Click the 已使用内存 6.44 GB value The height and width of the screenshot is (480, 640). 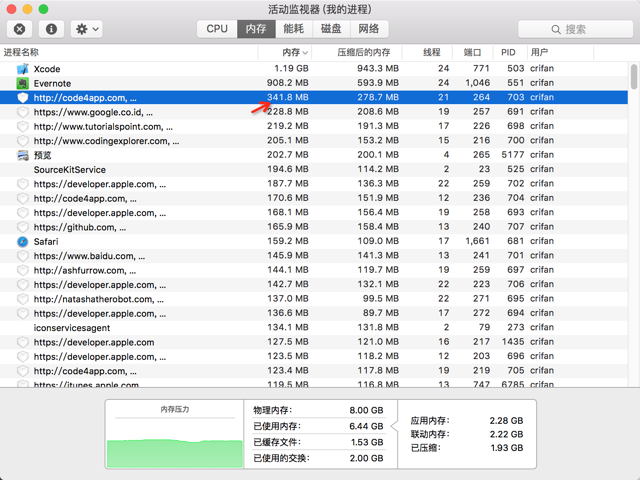[x=366, y=426]
